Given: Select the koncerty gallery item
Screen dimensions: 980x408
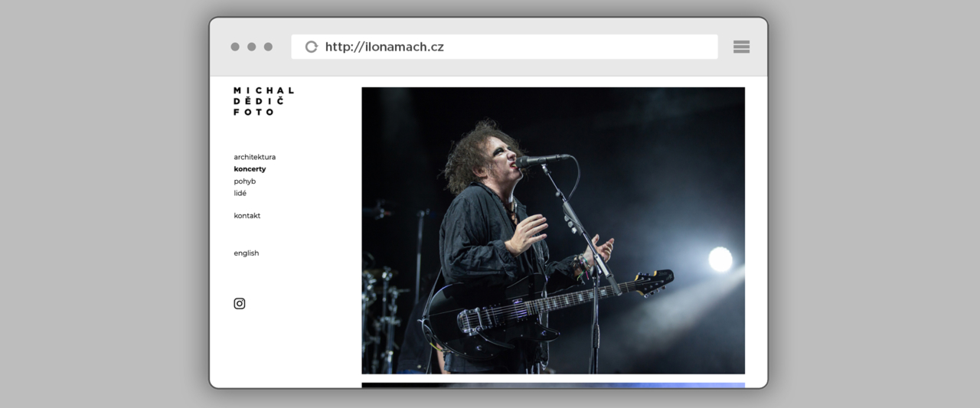Looking at the screenshot, I should click(250, 169).
